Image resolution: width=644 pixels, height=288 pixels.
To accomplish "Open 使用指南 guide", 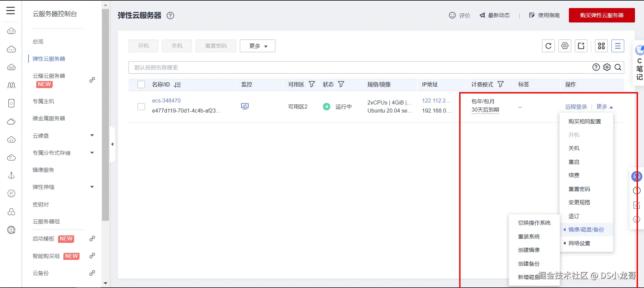I will pos(544,15).
